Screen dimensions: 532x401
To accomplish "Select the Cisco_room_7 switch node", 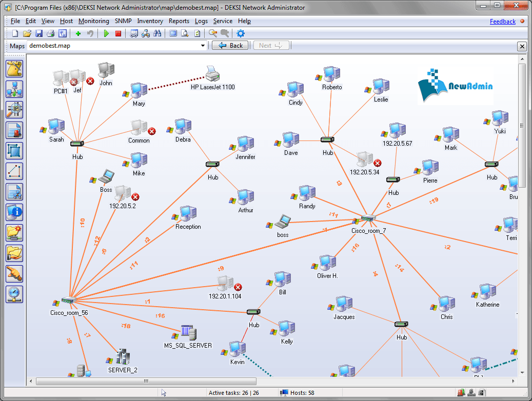I will click(x=368, y=219).
